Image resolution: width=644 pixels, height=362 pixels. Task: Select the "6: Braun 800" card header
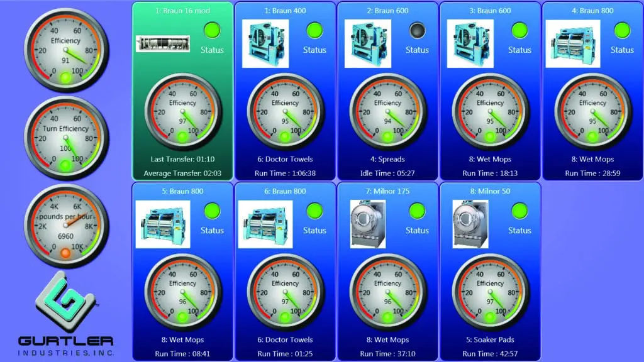coord(285,191)
